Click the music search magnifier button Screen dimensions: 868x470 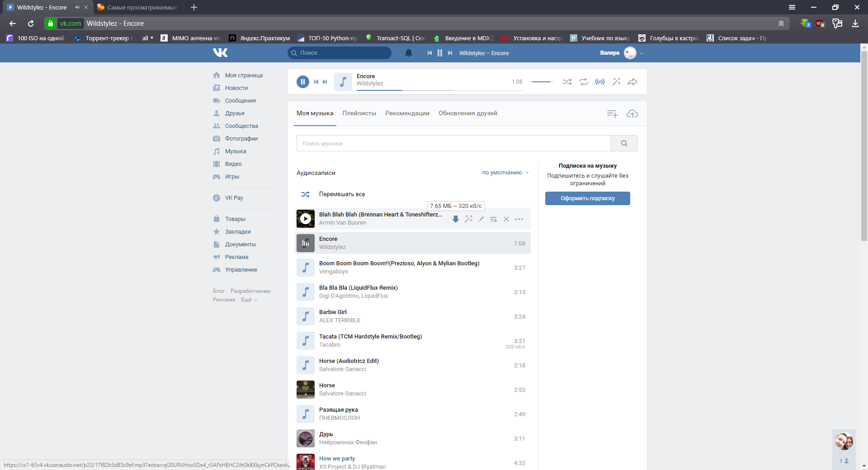tap(624, 143)
